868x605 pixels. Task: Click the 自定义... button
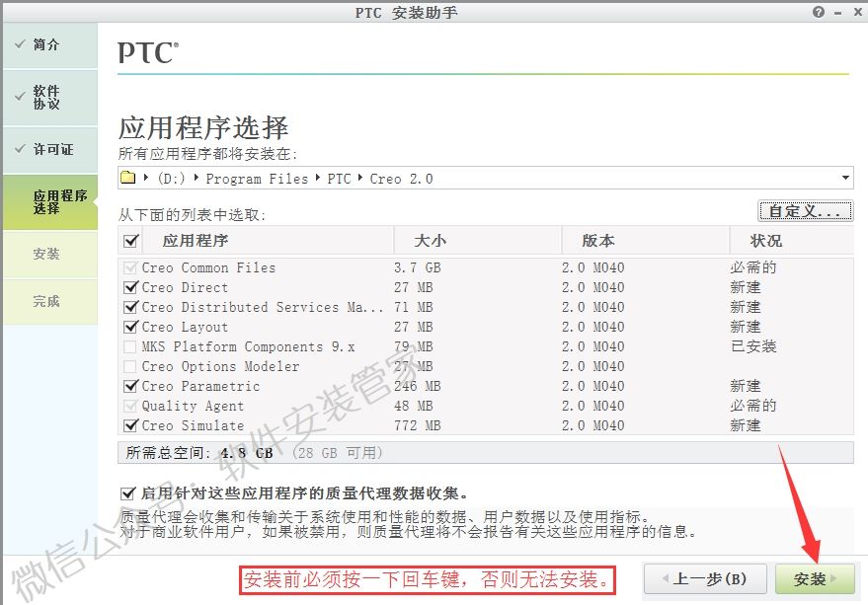tap(805, 211)
